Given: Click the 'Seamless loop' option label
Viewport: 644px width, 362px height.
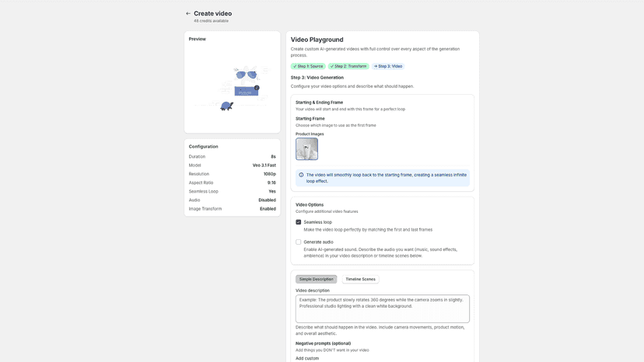Looking at the screenshot, I should 318,222.
